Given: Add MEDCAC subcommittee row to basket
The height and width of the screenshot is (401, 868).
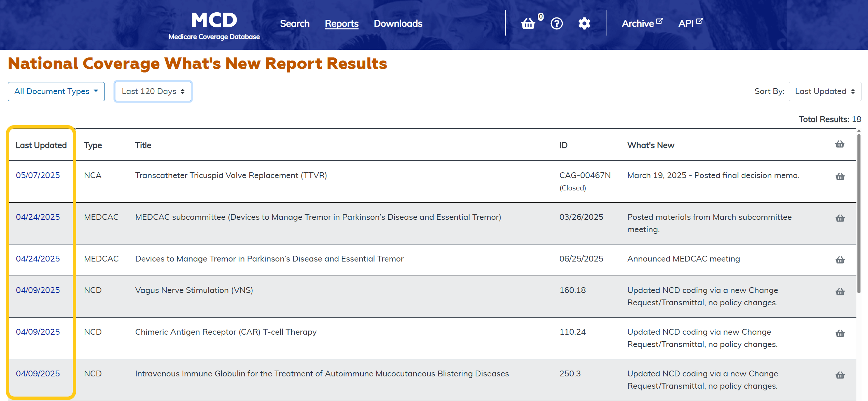Looking at the screenshot, I should point(840,218).
